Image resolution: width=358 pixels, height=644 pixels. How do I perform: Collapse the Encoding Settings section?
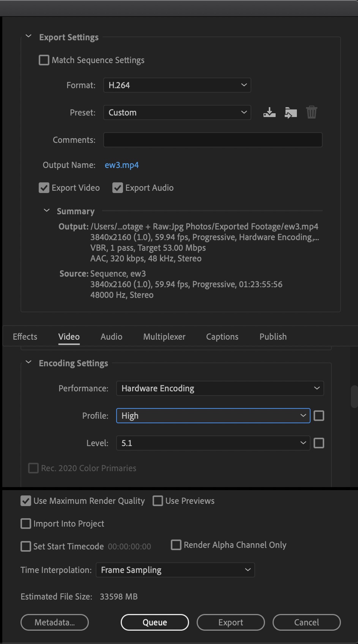[x=28, y=362]
